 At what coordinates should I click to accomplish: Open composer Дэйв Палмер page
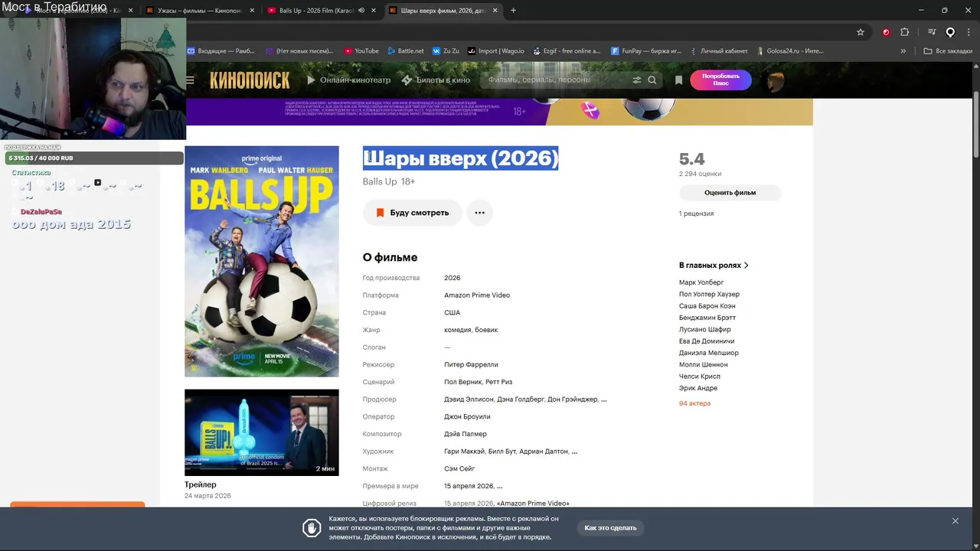click(x=465, y=434)
